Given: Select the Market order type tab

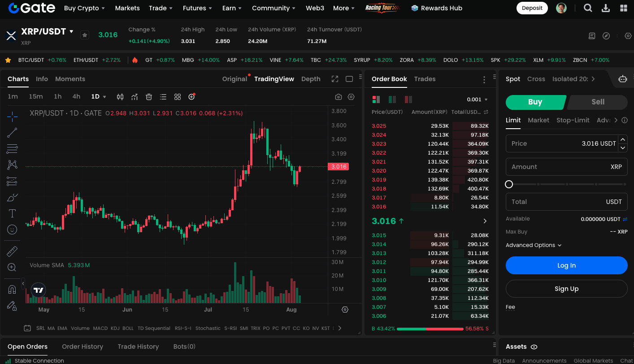Looking at the screenshot, I should 538,120.
